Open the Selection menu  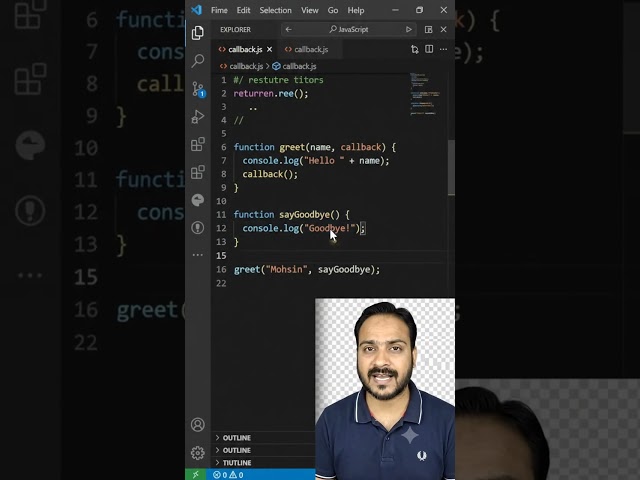point(276,10)
